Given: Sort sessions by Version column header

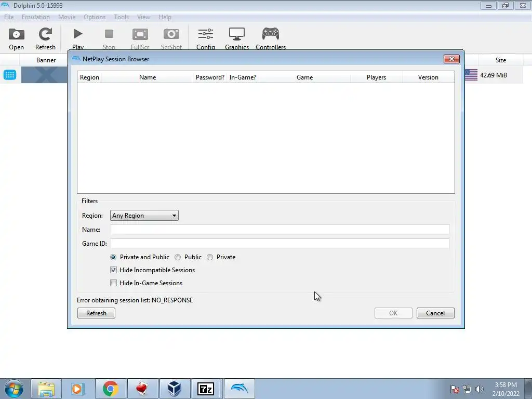Looking at the screenshot, I should point(428,77).
